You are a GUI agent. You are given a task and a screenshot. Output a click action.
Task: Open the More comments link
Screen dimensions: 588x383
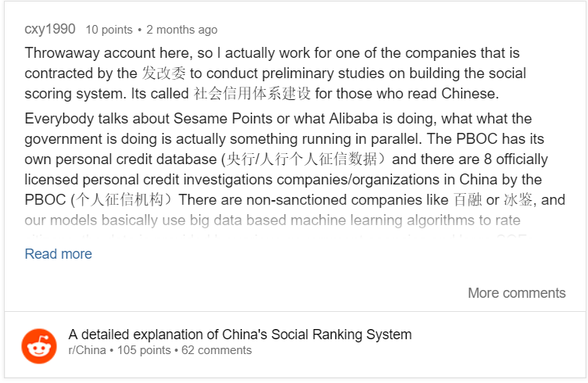click(517, 292)
